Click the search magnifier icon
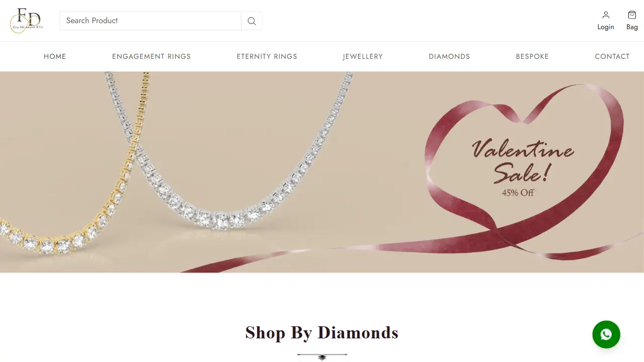 (252, 21)
